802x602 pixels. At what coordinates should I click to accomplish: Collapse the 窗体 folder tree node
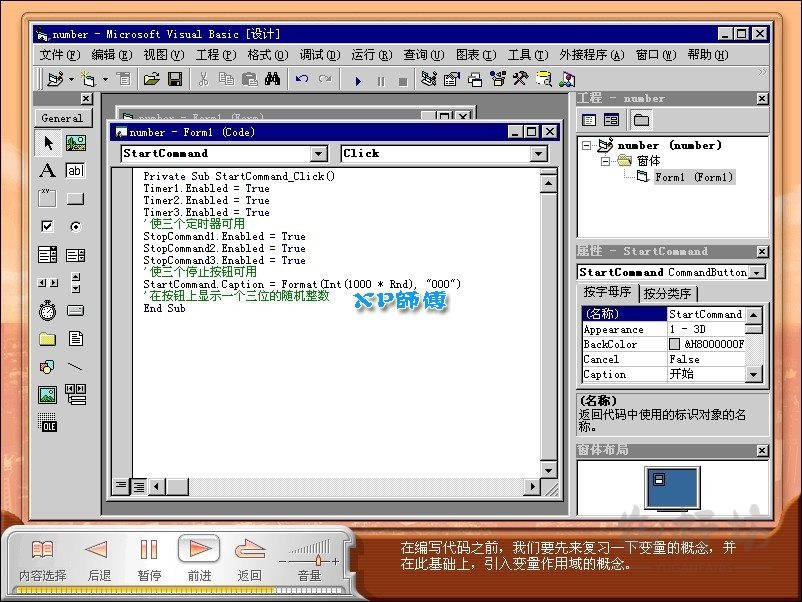coord(606,162)
